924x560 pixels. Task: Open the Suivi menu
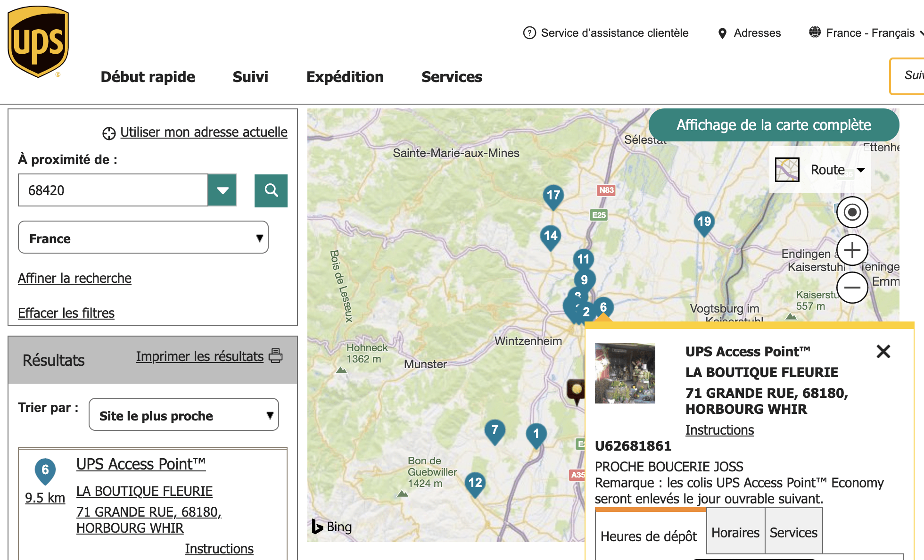(250, 77)
